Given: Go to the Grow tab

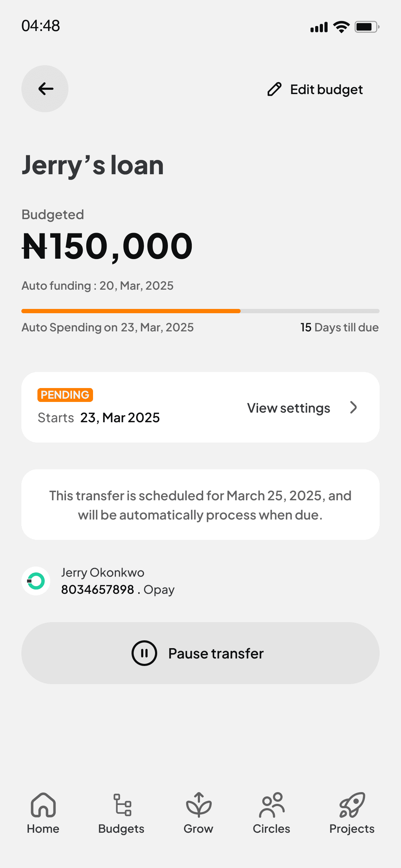Looking at the screenshot, I should tap(199, 813).
